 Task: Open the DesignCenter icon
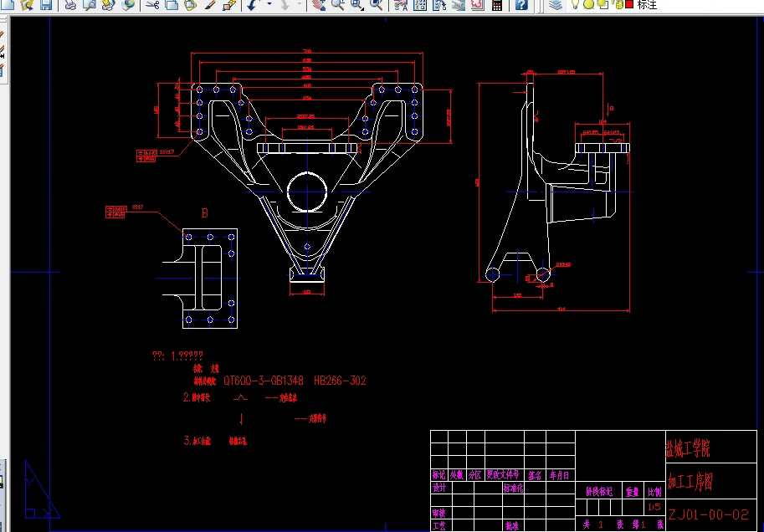click(420, 5)
